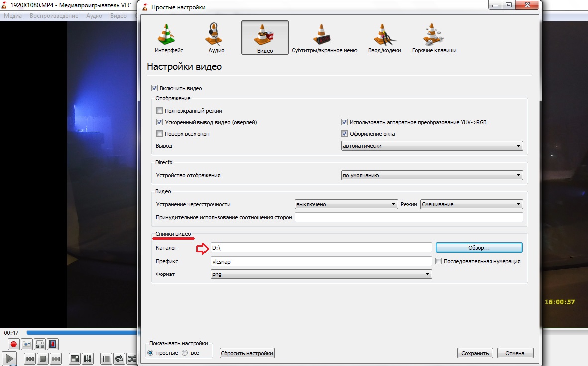This screenshot has height=366, width=588.
Task: Enable the Полноэкранный режим checkbox
Action: pos(160,111)
